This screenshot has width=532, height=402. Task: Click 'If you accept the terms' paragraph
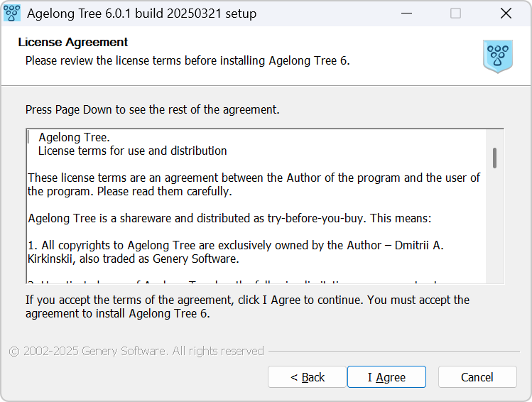247,307
